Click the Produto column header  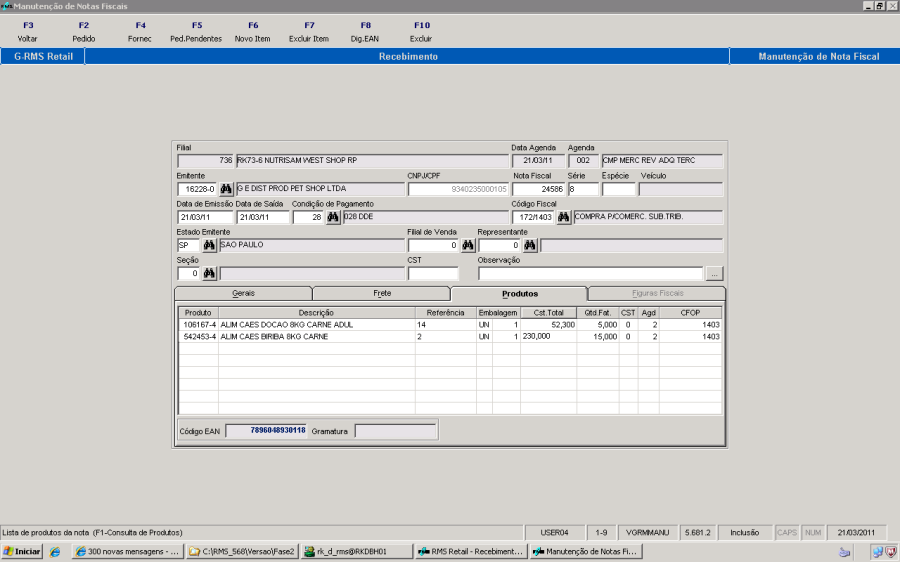coord(198,313)
